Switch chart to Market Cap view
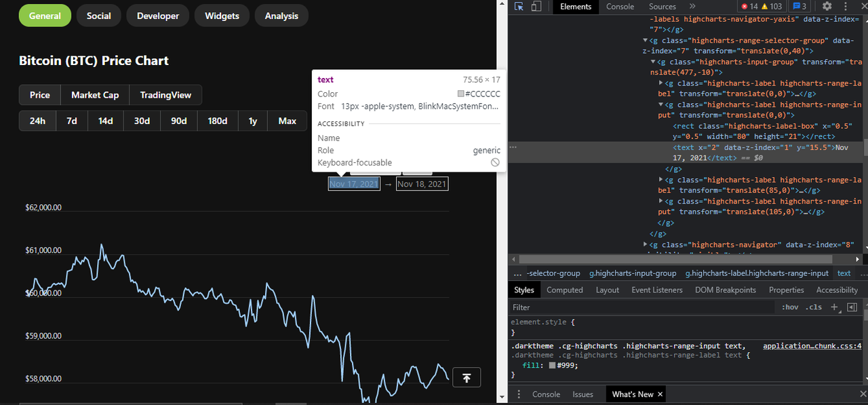This screenshot has width=868, height=405. (95, 95)
